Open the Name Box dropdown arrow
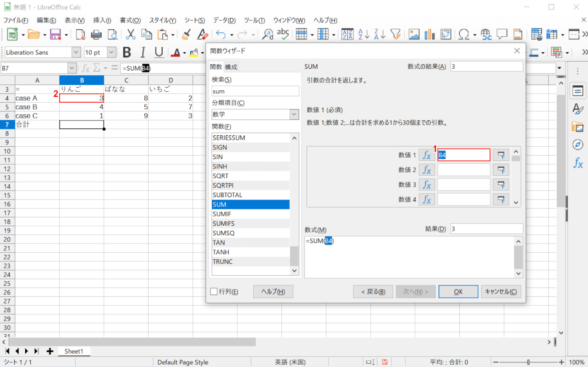Image resolution: width=588 pixels, height=367 pixels. point(71,68)
